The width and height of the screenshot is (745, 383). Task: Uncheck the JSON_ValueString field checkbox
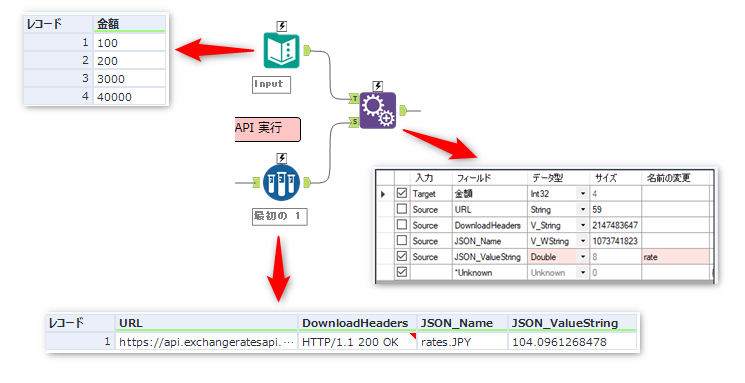(x=402, y=256)
